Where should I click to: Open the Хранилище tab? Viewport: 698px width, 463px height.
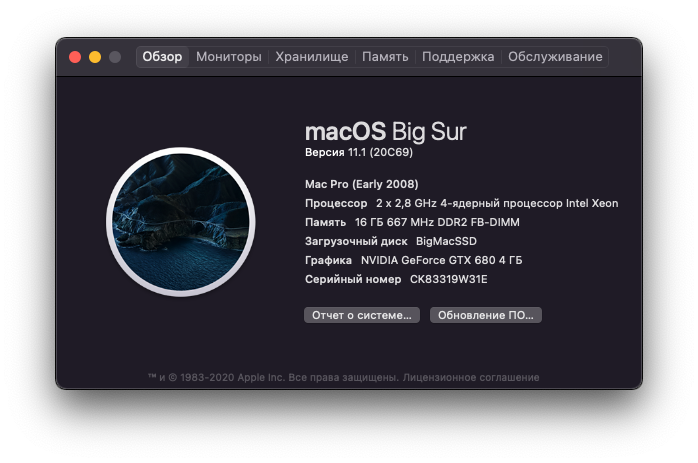pyautogui.click(x=312, y=57)
